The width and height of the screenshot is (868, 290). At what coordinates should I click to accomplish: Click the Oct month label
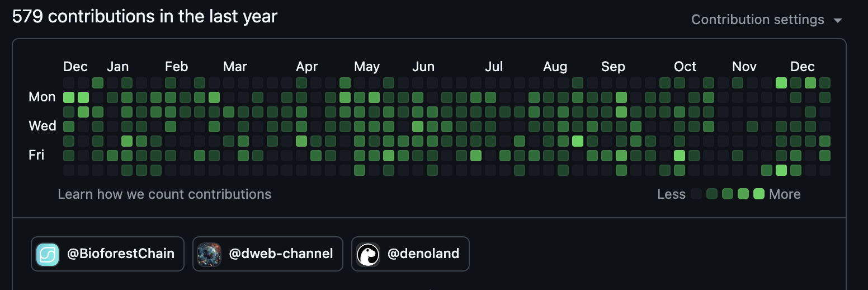[x=685, y=67]
